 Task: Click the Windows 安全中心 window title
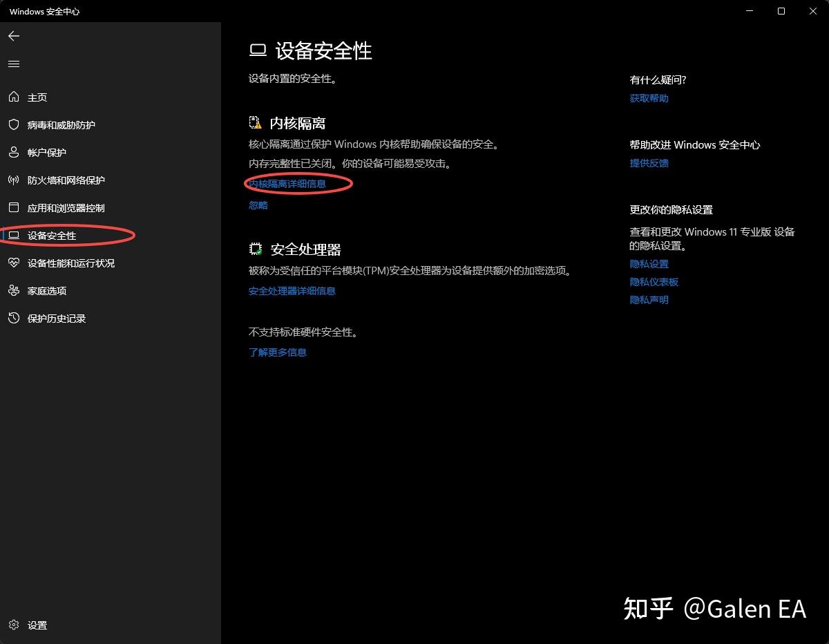(44, 12)
